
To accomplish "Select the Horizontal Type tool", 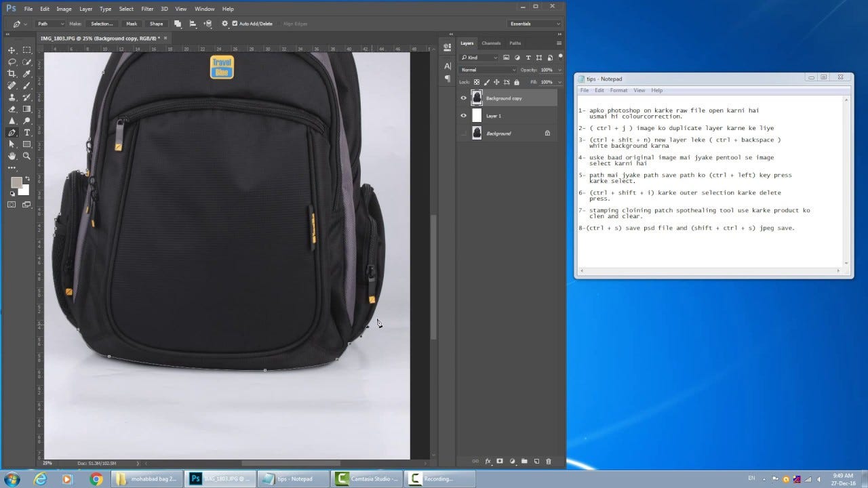I will pos(27,132).
